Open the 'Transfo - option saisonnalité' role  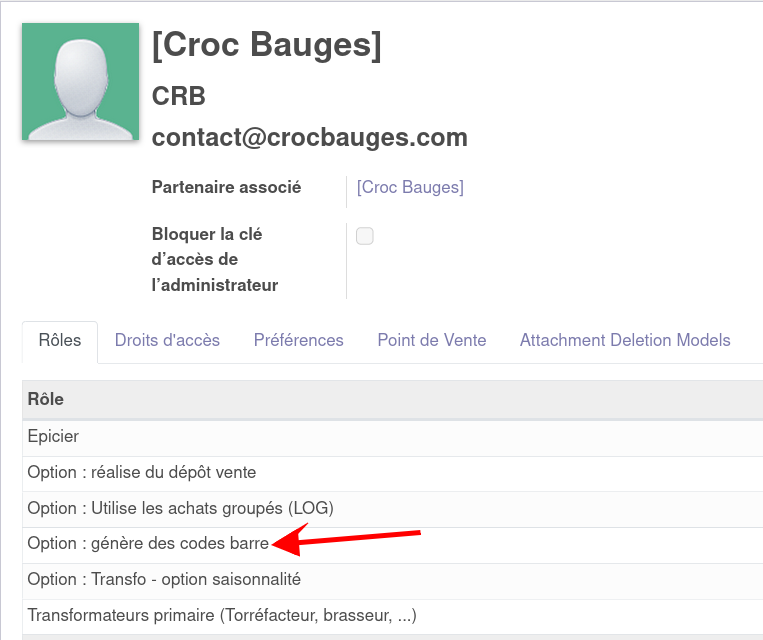[x=164, y=579]
